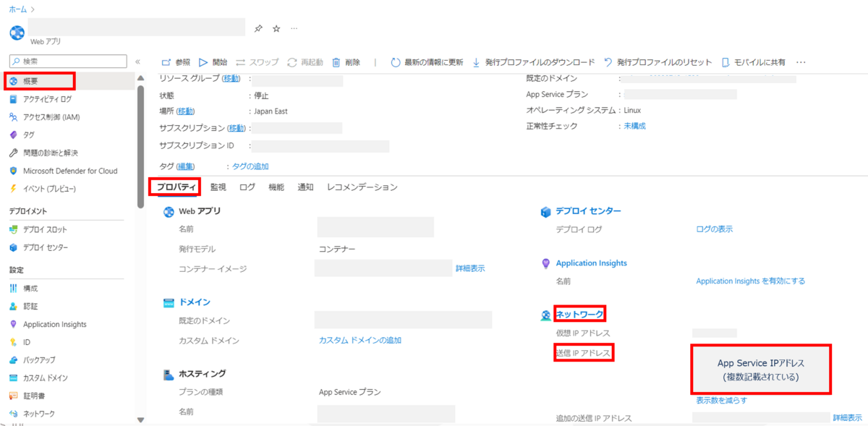Click タグの追加 link
Screen dimensions: 868x426
[250, 166]
